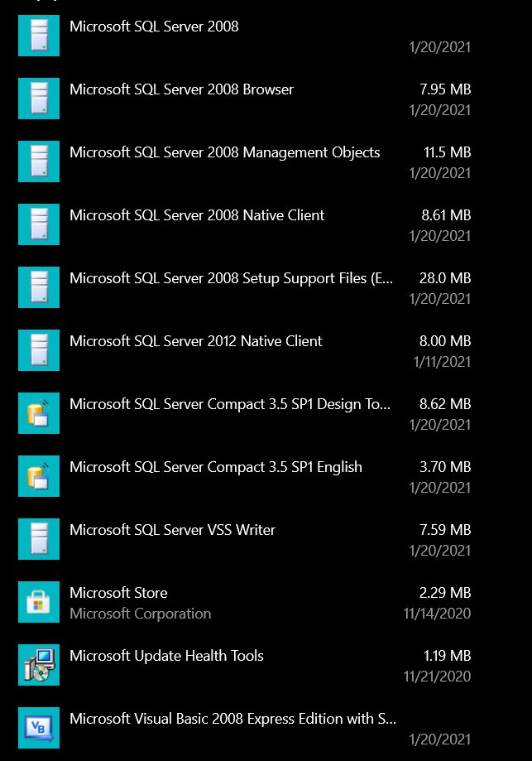Click the 28.0 MB size value

[x=445, y=278]
